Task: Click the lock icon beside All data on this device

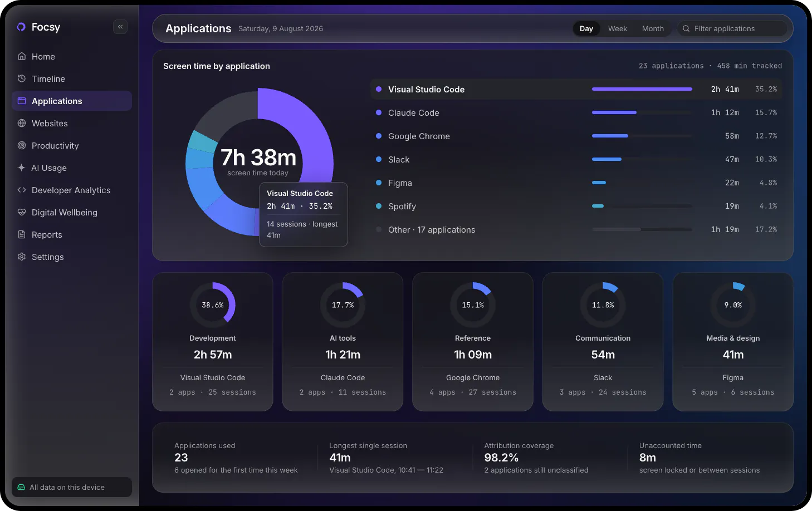Action: click(x=21, y=487)
